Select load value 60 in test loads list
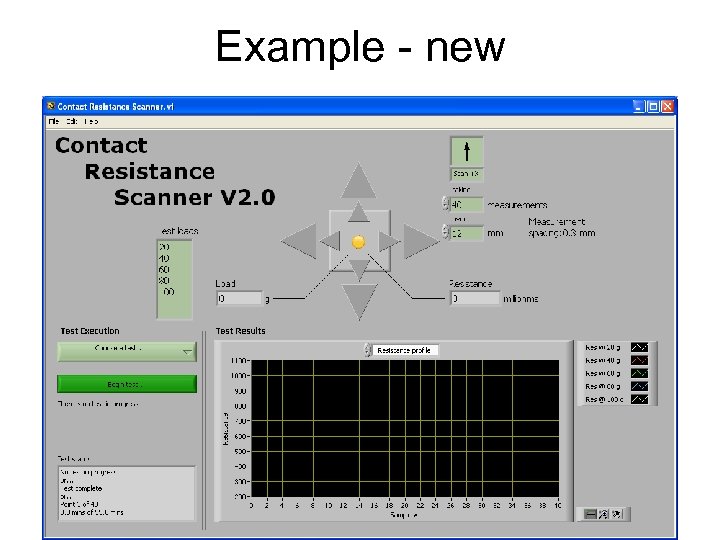This screenshot has width=720, height=540. click(x=164, y=269)
